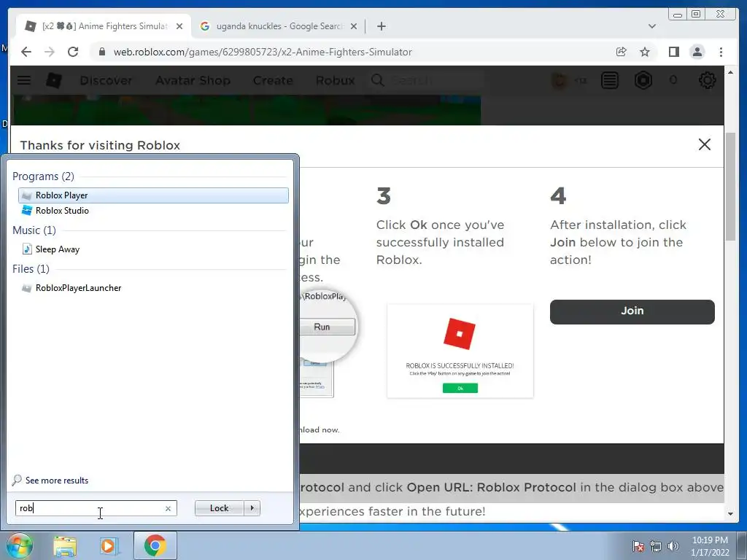This screenshot has width=747, height=560.
Task: Open Roblox notifications list icon
Action: tap(609, 80)
